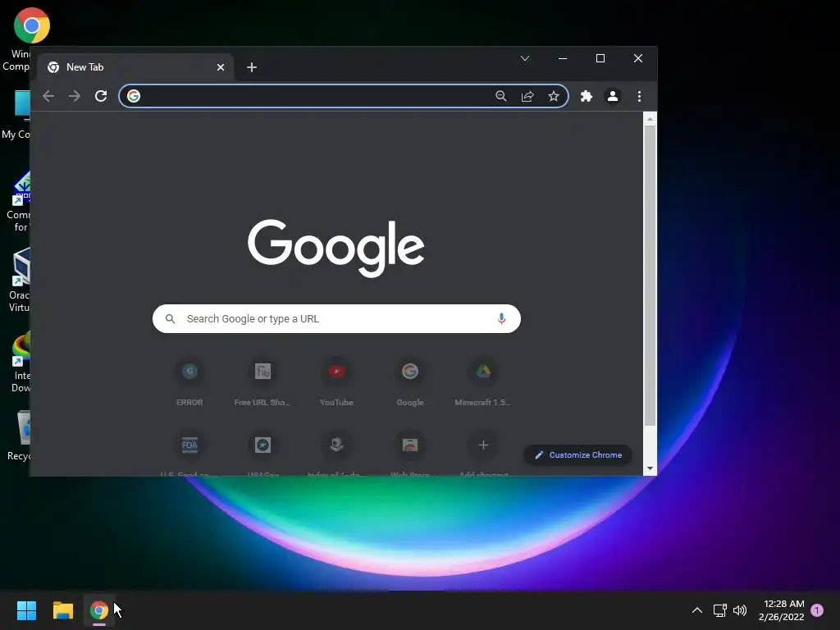Open the volume speaker icon
Screen dimensions: 840x630
[740, 610]
